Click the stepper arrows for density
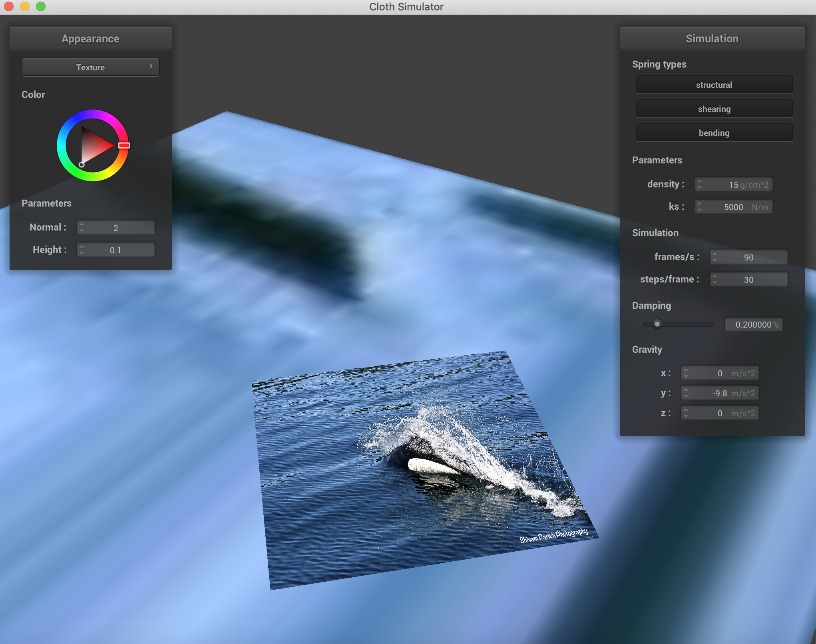Screen dimensions: 816x644 pyautogui.click(x=700, y=184)
